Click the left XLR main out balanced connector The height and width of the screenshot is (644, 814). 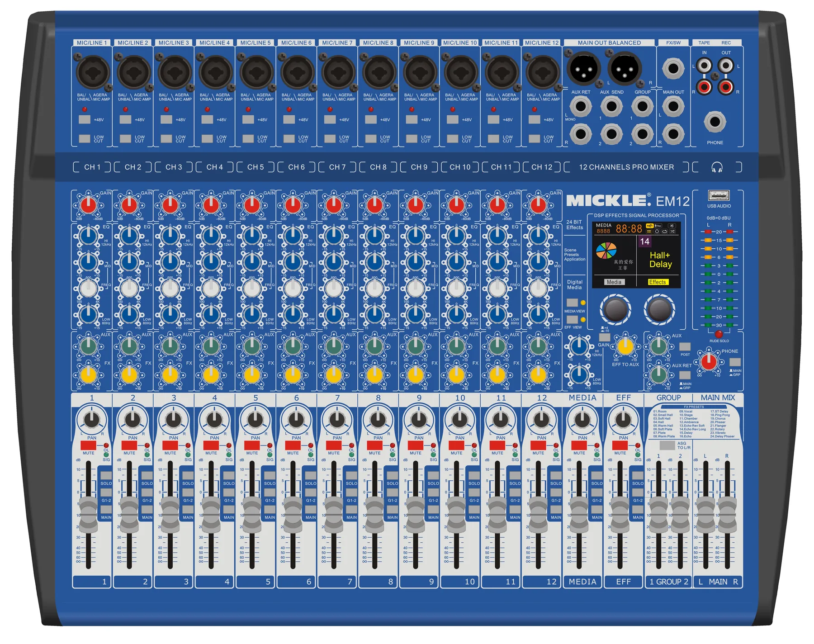(584, 68)
